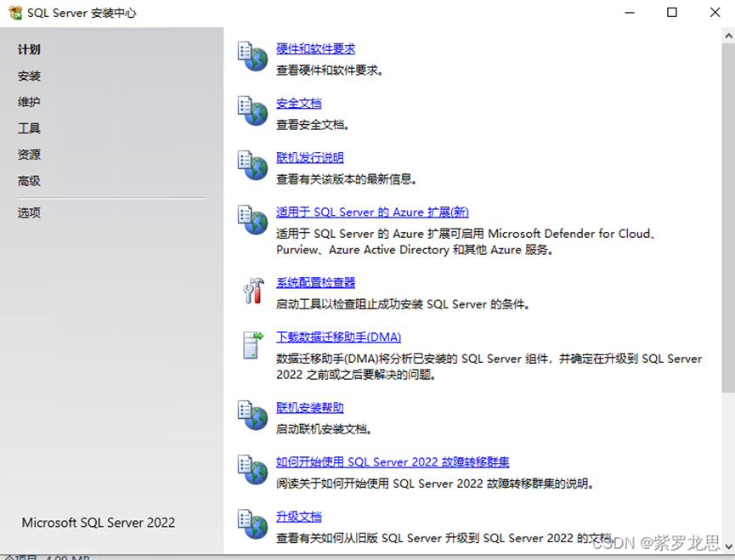Open the 资源 section
The height and width of the screenshot is (560, 735).
[x=29, y=155]
